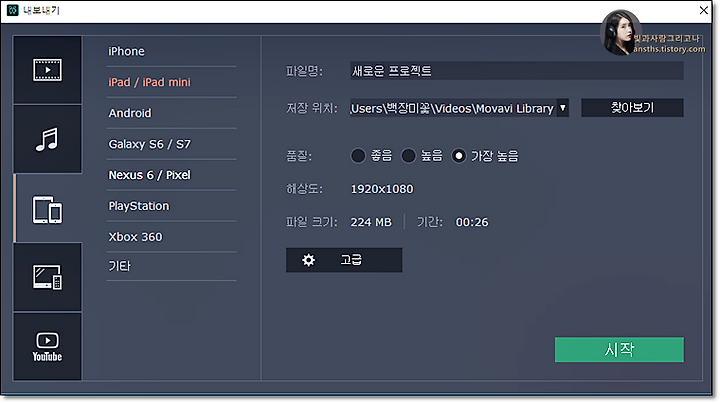Click the 찾아보기 browse button
Screen dimensions: 720x403
click(x=632, y=108)
